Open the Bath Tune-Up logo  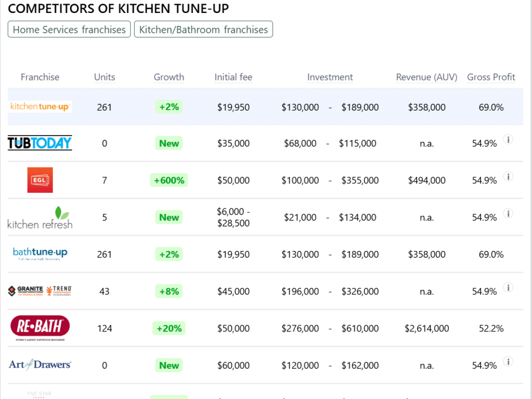(x=40, y=254)
